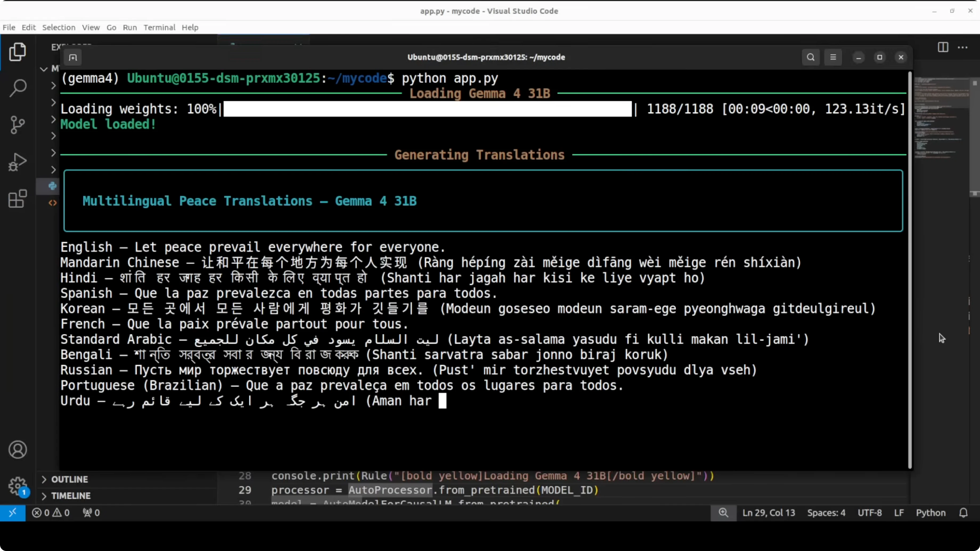Viewport: 980px width, 551px height.
Task: Click the new terminal tab icon
Action: coord(73,57)
